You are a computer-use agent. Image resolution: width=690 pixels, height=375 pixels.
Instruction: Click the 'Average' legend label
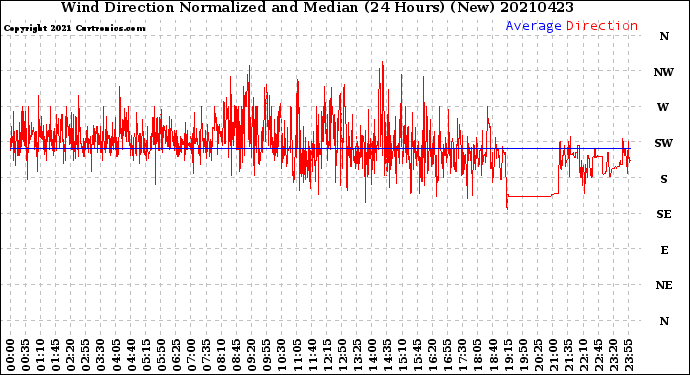coord(533,26)
